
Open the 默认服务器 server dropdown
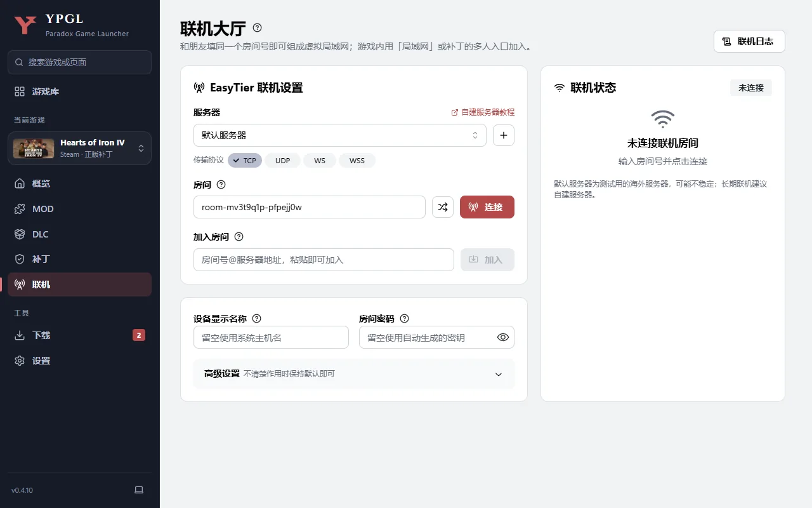point(340,135)
